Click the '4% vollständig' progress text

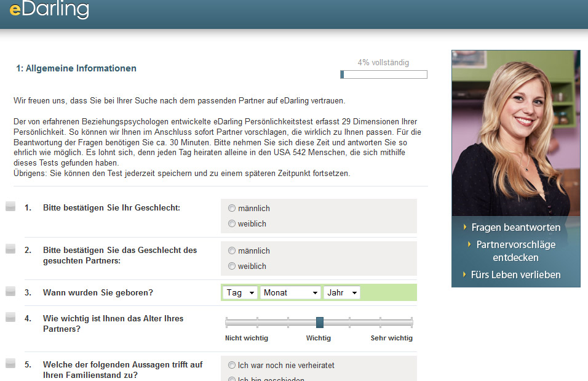[x=383, y=62]
